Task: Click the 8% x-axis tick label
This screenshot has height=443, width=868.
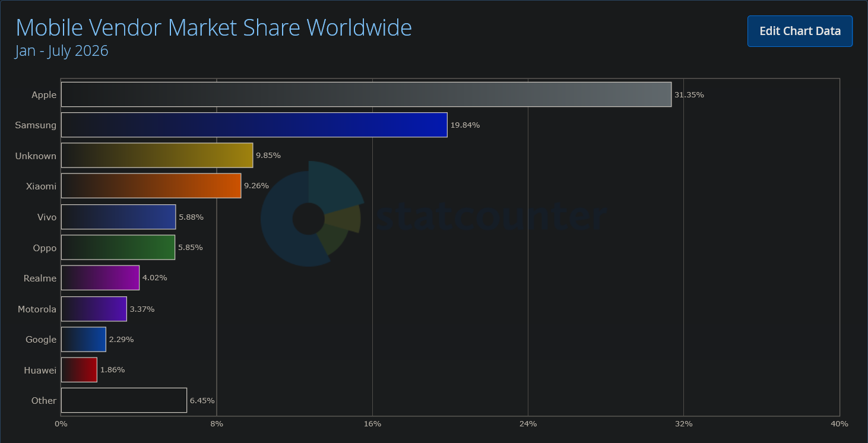Action: point(217,424)
